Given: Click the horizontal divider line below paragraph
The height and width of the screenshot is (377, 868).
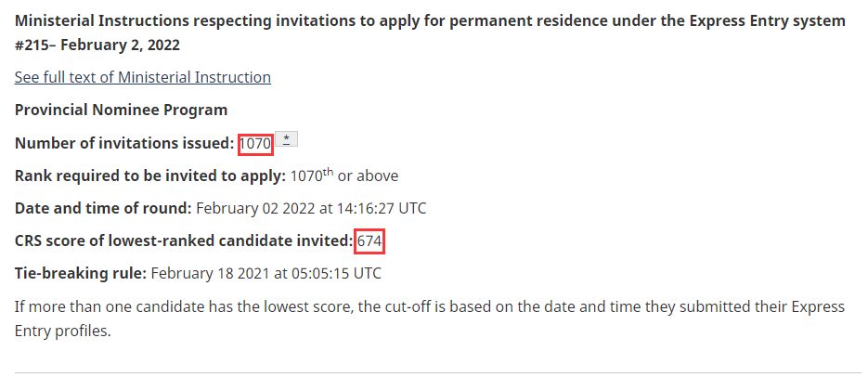Looking at the screenshot, I should click(434, 372).
